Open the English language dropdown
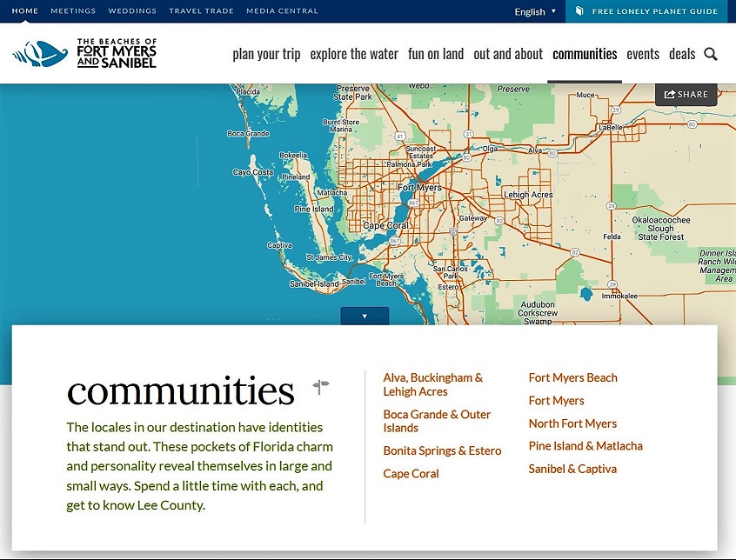Screen dimensions: 736x560 tap(535, 11)
